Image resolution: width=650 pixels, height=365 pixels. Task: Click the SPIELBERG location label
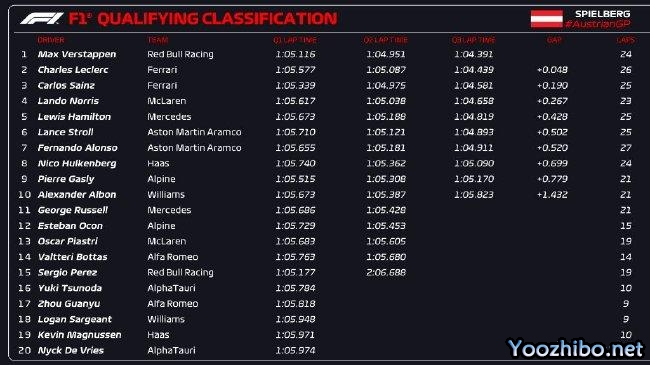[602, 14]
